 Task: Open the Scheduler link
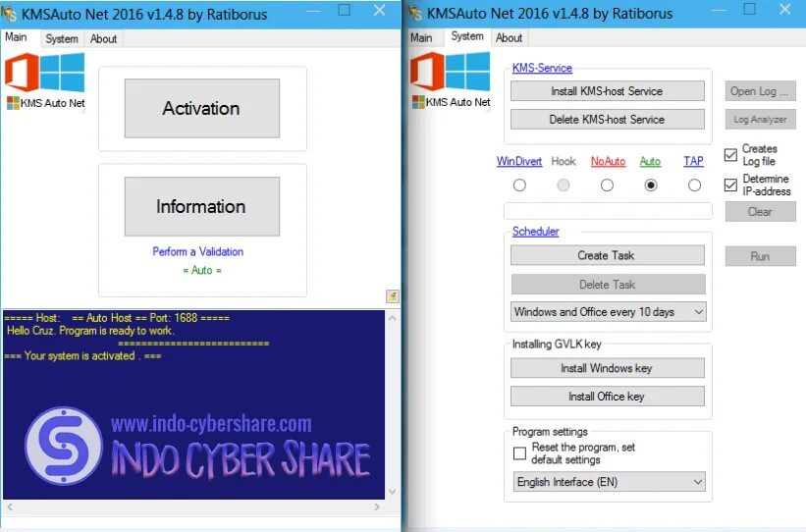tap(536, 232)
